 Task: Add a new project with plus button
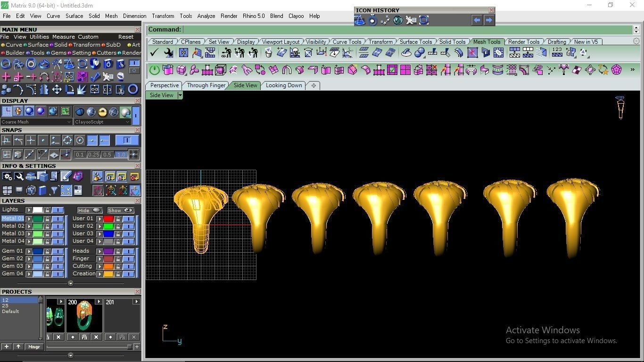point(7,347)
